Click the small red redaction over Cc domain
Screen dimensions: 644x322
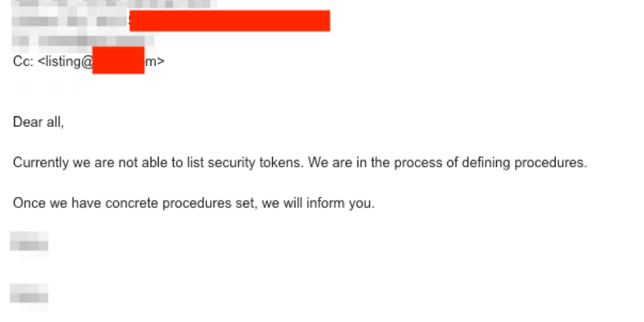(x=118, y=61)
